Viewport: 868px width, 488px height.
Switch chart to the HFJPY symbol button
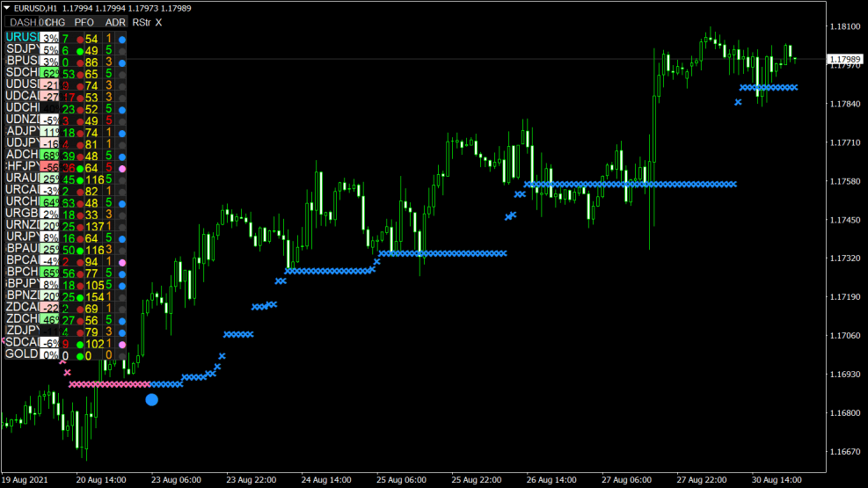point(22,166)
